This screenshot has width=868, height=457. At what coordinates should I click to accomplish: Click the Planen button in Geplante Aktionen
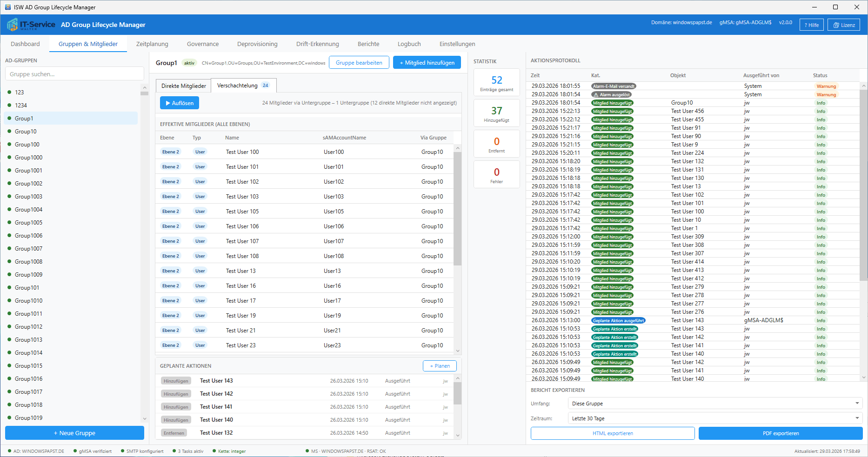coord(439,366)
